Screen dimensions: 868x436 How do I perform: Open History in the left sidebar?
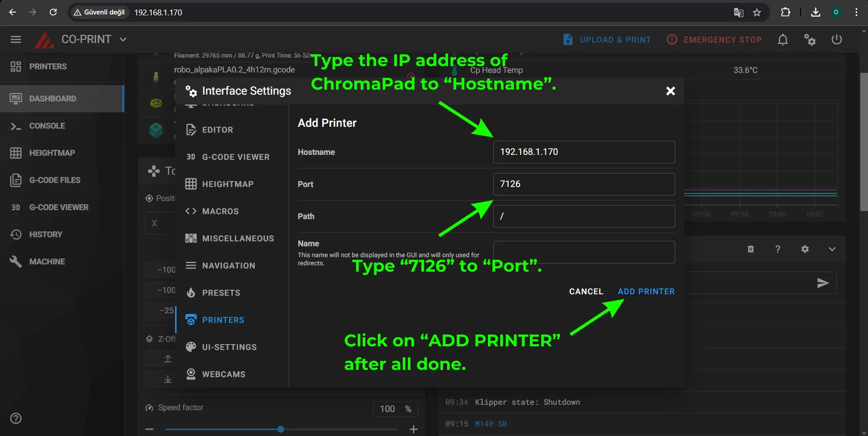click(62, 235)
